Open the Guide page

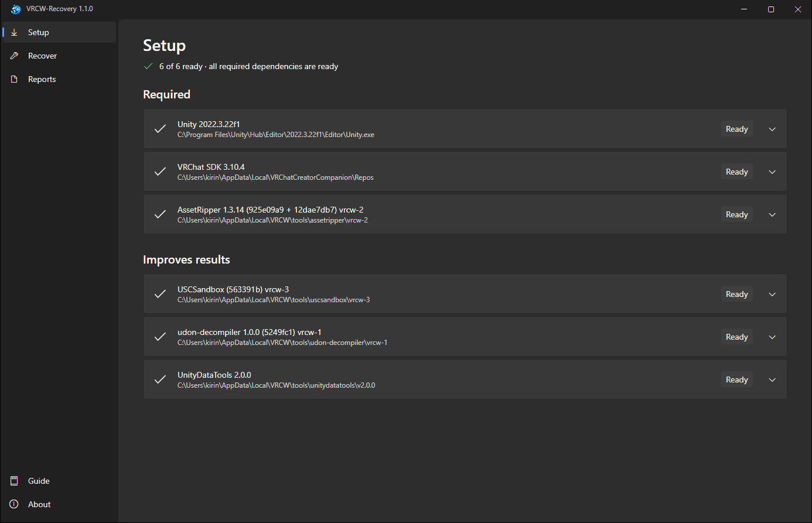point(59,481)
